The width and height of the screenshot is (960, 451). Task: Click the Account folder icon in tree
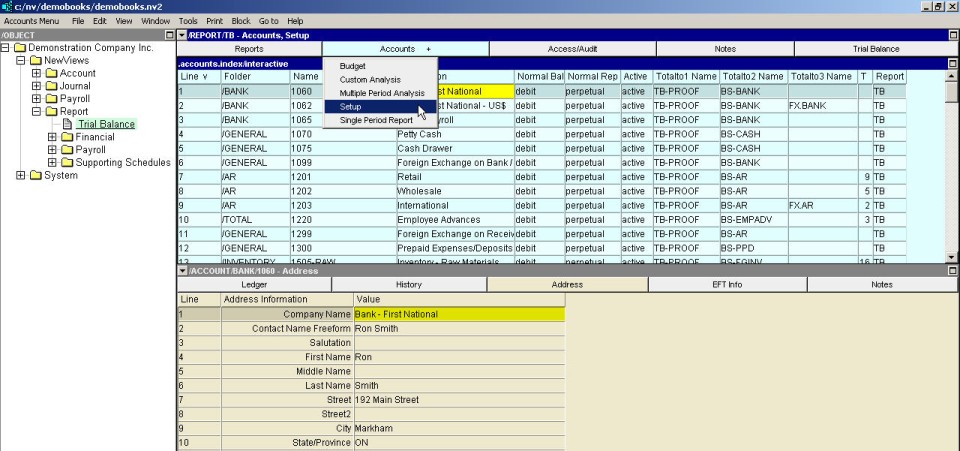[51, 74]
